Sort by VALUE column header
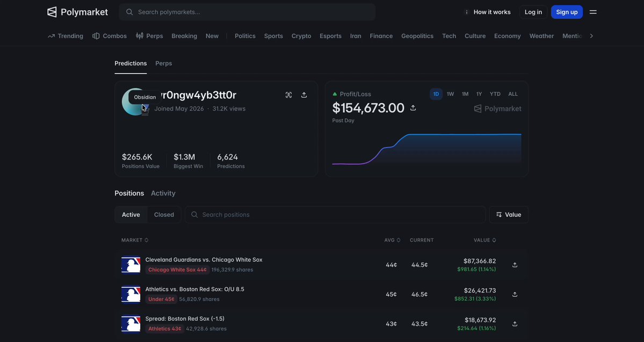Image resolution: width=644 pixels, height=342 pixels. [x=484, y=240]
